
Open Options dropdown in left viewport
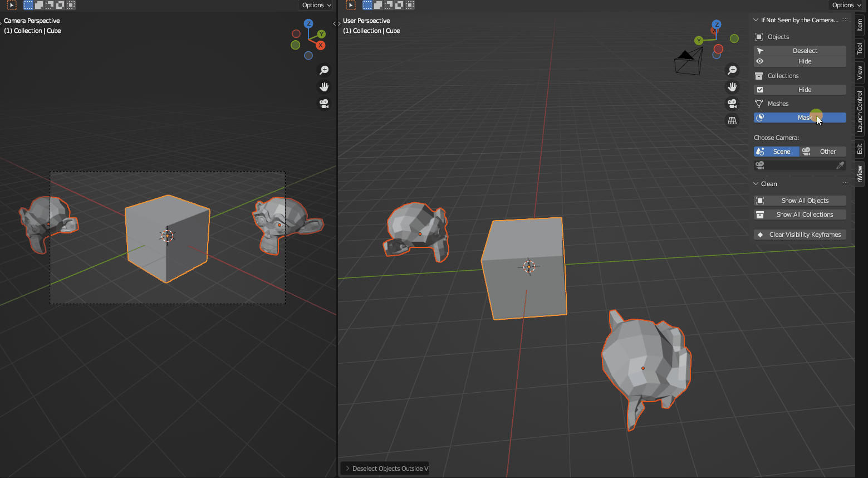pos(316,5)
